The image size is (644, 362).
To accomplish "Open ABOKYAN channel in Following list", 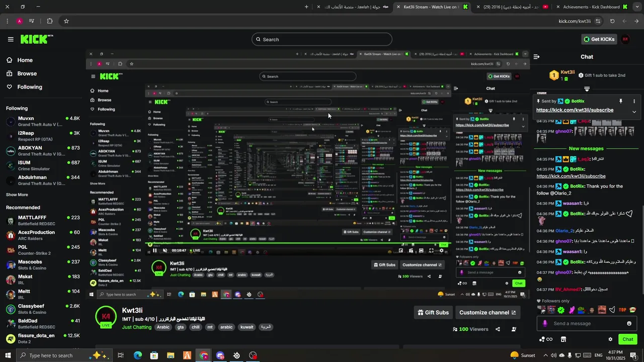I will [x=43, y=151].
